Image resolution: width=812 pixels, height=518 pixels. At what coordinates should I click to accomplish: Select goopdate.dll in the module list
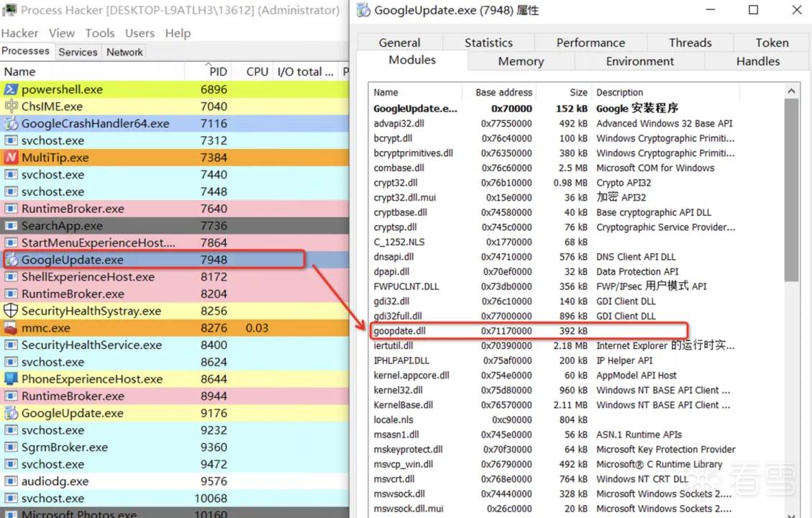(x=528, y=330)
